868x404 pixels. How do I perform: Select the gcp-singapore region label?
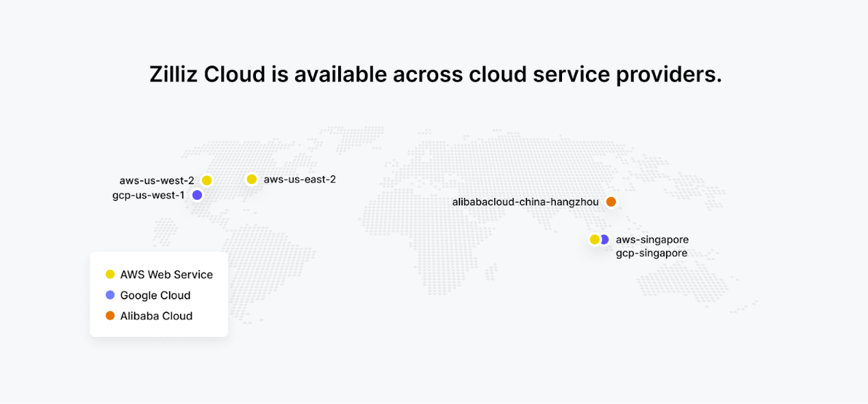652,253
